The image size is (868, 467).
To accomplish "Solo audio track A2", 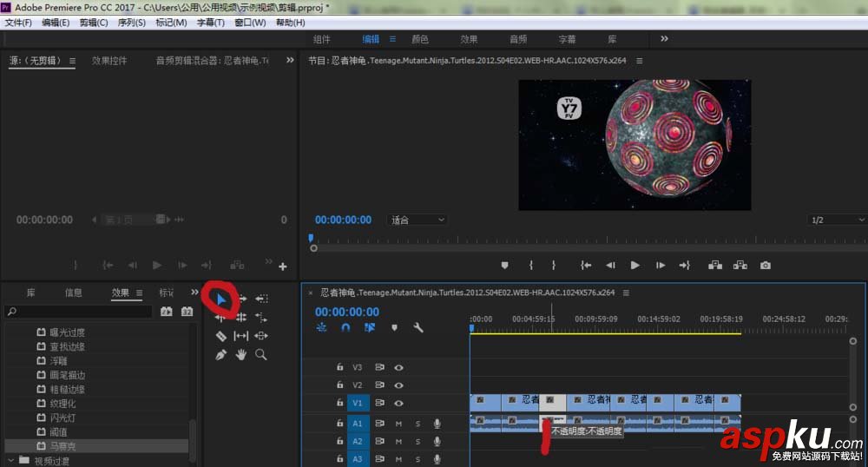I will pyautogui.click(x=418, y=442).
